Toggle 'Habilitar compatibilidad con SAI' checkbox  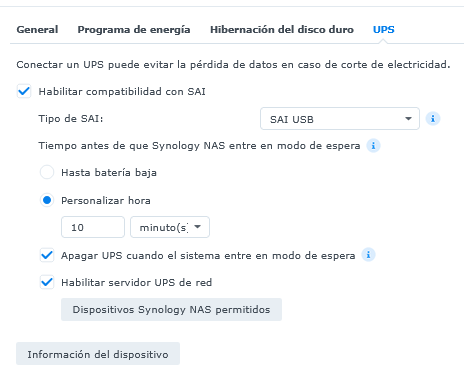(x=24, y=91)
